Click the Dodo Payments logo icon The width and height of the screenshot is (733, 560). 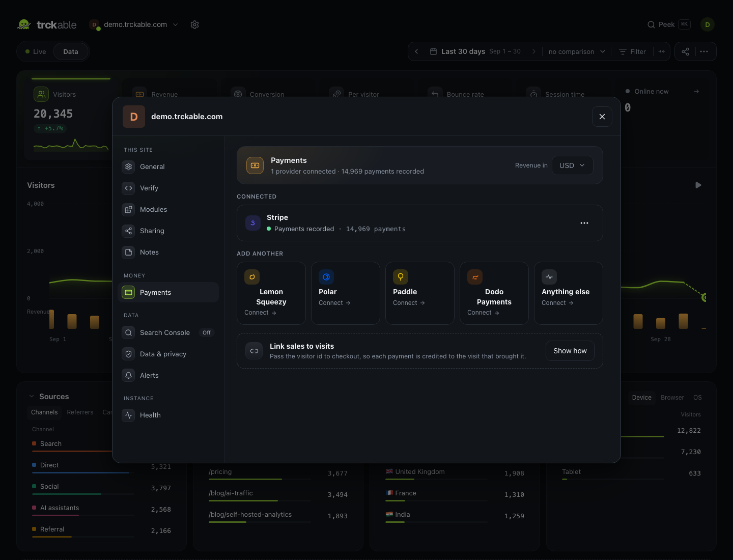tap(475, 277)
